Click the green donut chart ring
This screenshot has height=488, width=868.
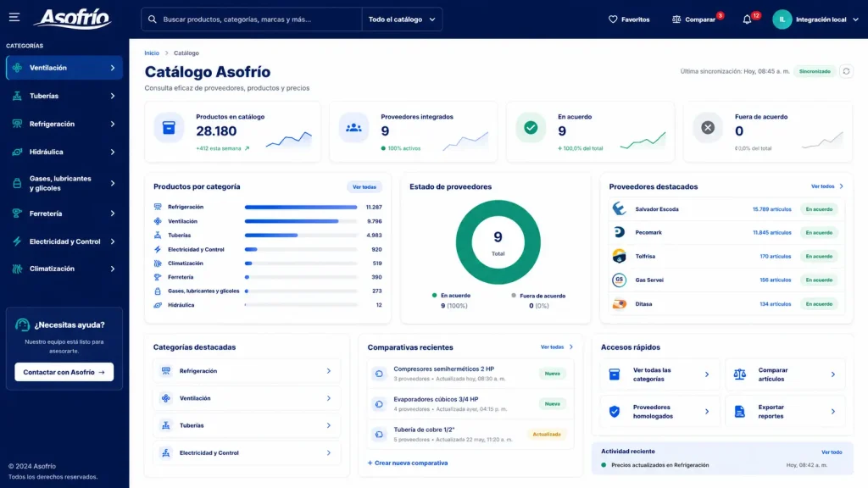464,241
